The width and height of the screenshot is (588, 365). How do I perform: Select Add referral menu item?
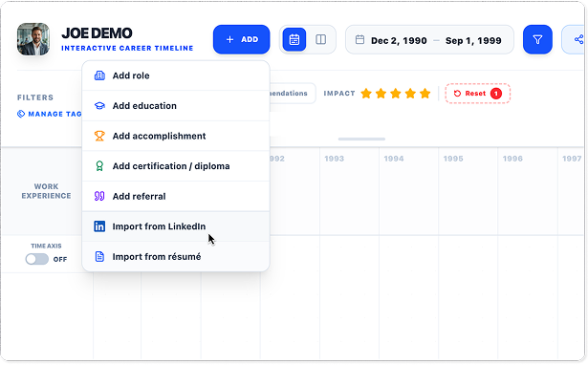[176, 196]
